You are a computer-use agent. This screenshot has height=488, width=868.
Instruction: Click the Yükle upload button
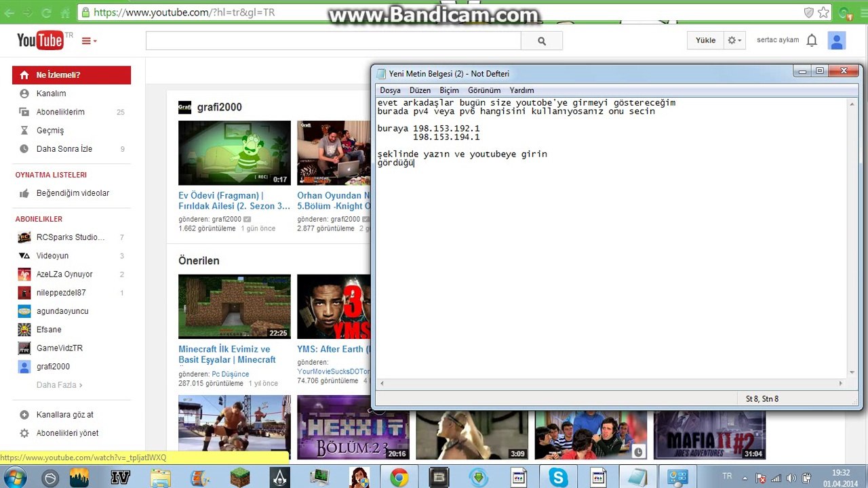tap(705, 41)
